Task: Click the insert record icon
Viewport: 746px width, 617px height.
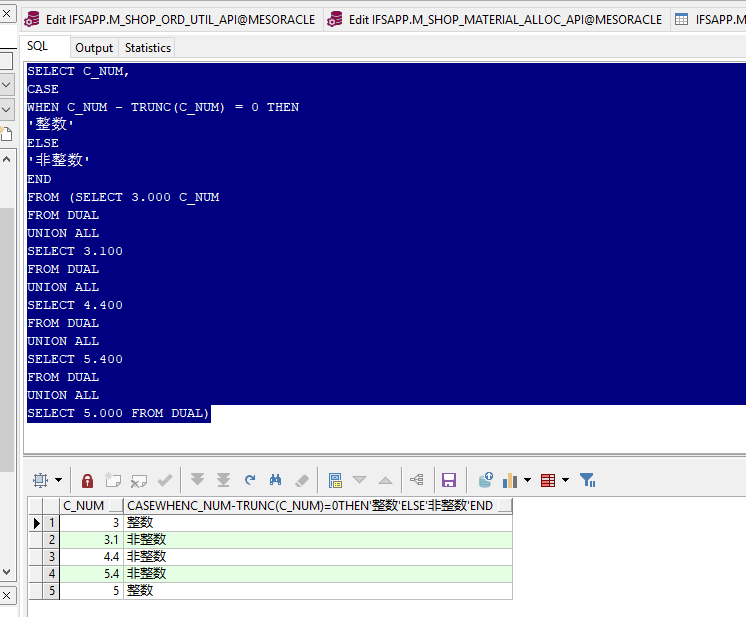Action: click(113, 480)
